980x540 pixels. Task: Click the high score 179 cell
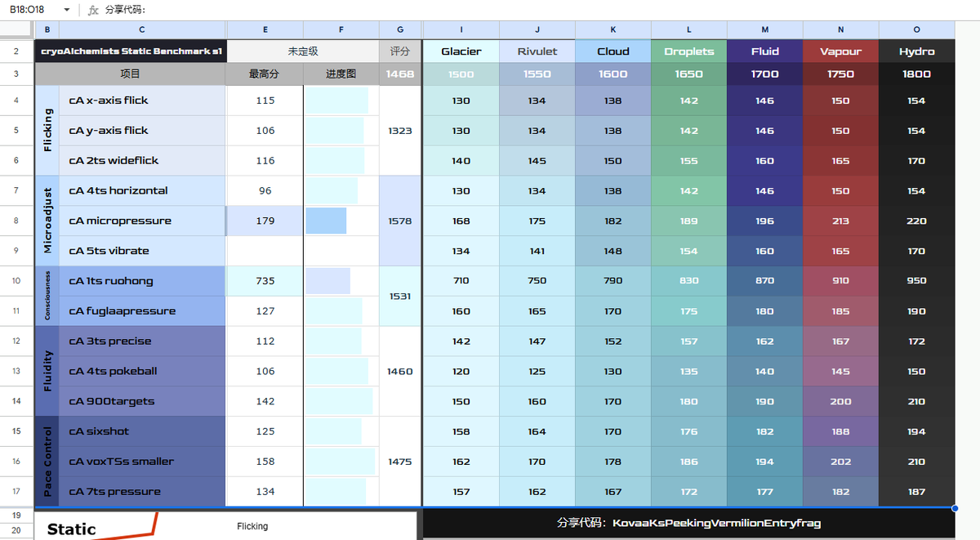(x=265, y=221)
